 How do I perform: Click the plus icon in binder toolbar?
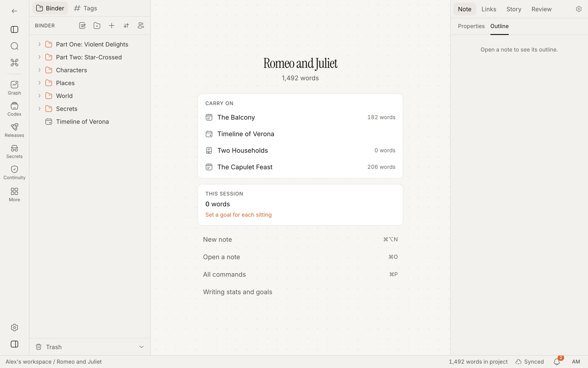coord(111,26)
